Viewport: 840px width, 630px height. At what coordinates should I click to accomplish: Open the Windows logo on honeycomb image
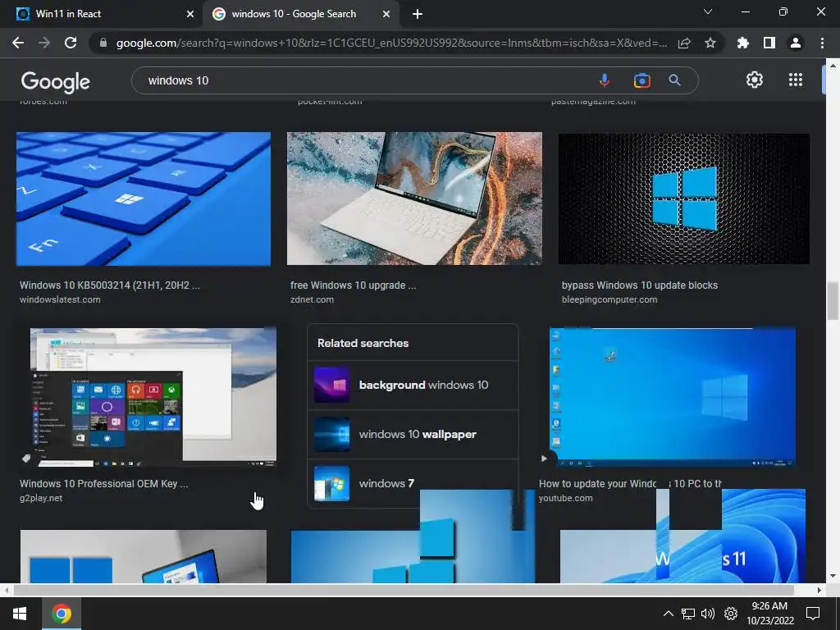(x=684, y=199)
